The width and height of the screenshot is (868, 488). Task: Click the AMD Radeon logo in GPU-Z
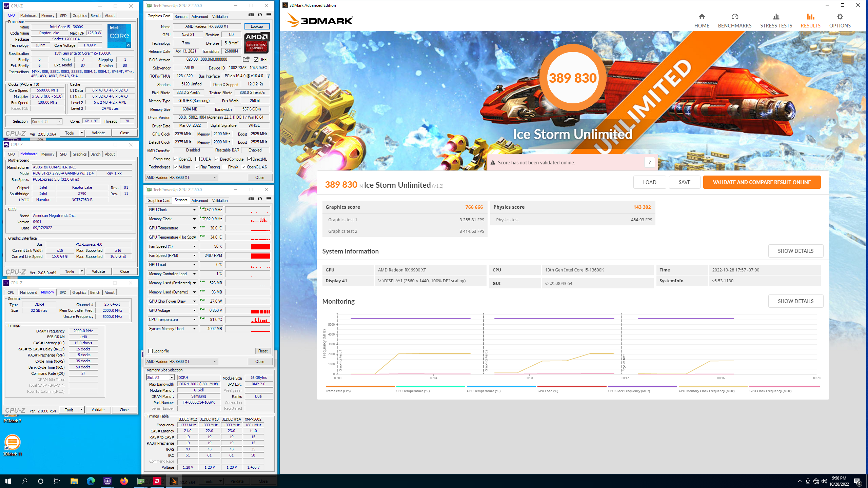[x=257, y=43]
